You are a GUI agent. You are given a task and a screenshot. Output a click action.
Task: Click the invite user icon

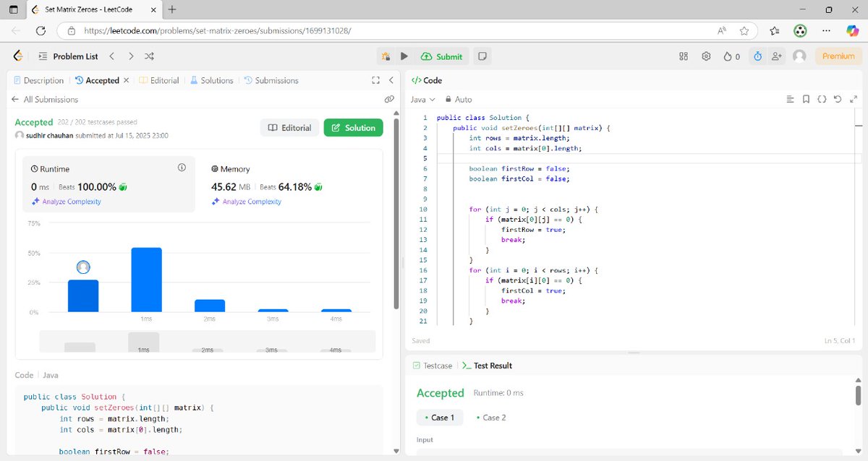click(777, 56)
